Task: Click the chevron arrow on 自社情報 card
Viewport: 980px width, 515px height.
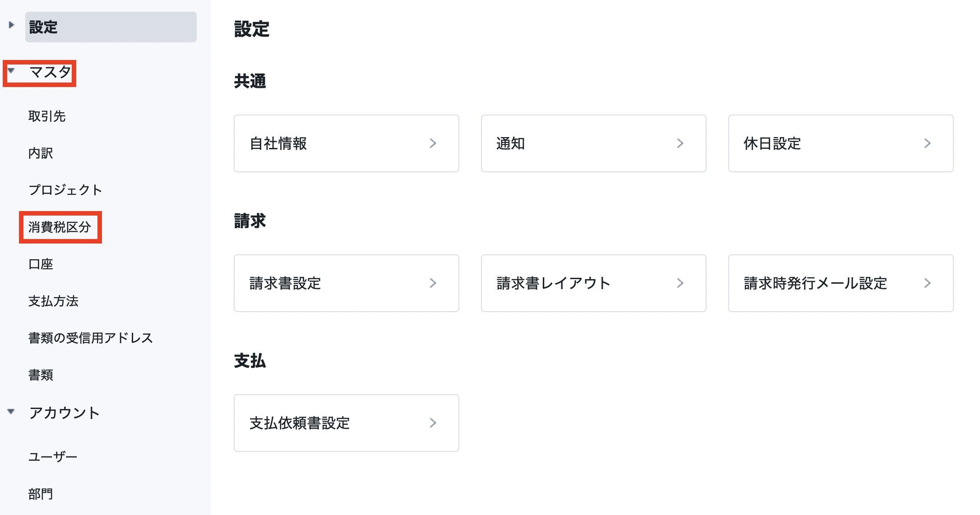Action: click(x=433, y=143)
